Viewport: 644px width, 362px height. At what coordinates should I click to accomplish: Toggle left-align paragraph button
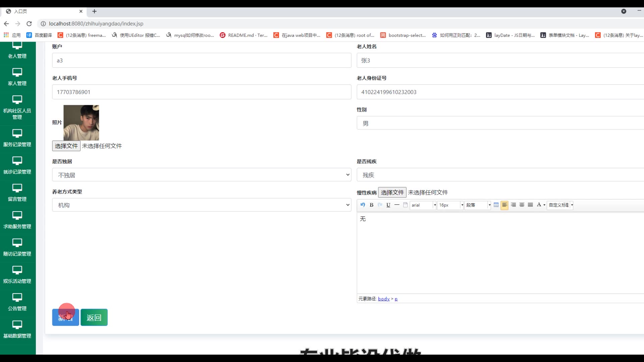[504, 205]
